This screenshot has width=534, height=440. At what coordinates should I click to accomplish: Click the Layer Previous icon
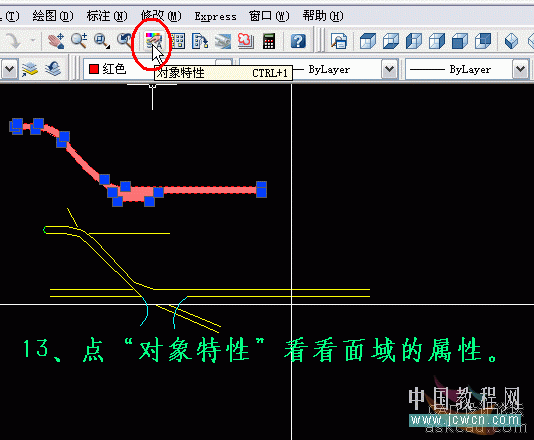(53, 69)
